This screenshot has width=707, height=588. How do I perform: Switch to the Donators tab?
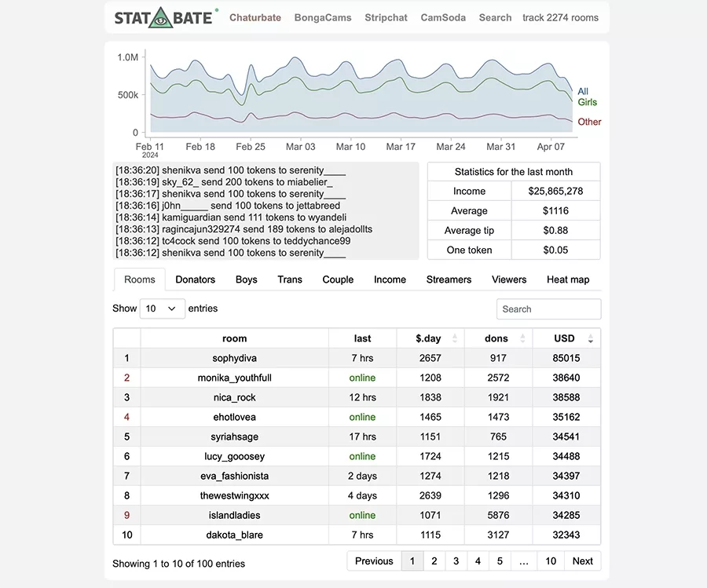coord(195,279)
